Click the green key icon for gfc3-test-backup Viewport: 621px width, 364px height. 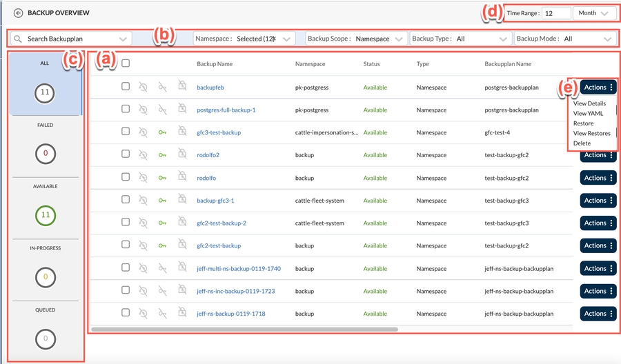(x=162, y=132)
